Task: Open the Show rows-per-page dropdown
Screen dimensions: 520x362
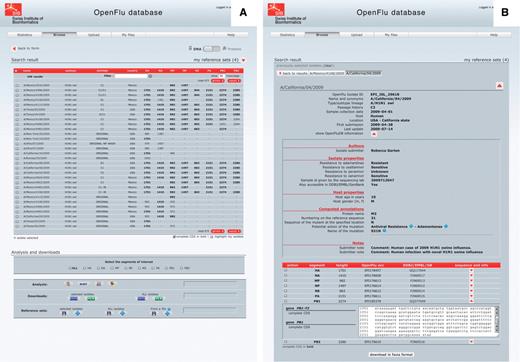Action: pos(221,76)
